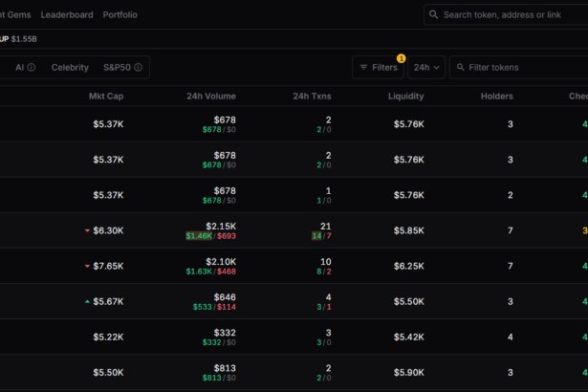Click the $5.85K liquidity value
Screen dimensions: 588x392
click(x=409, y=230)
